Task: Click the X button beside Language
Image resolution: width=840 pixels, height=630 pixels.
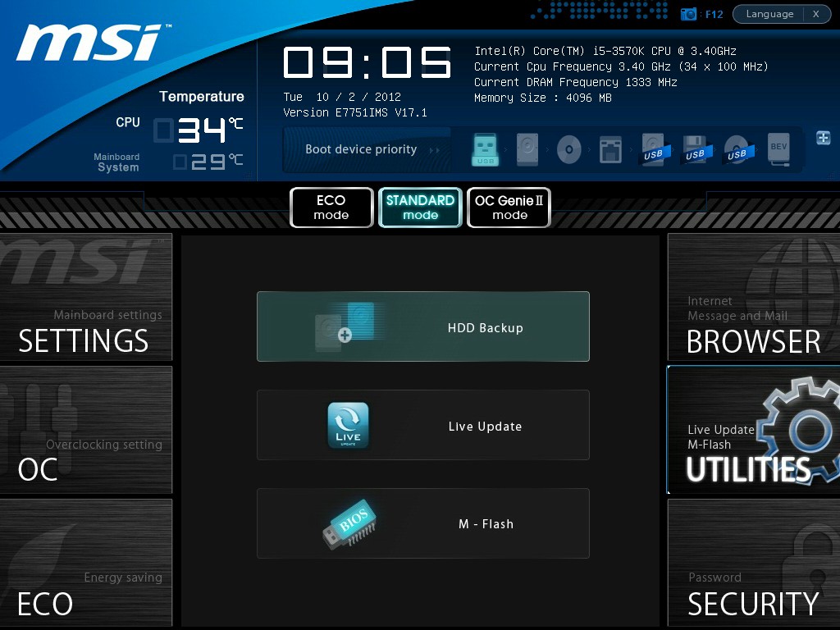Action: (816, 14)
